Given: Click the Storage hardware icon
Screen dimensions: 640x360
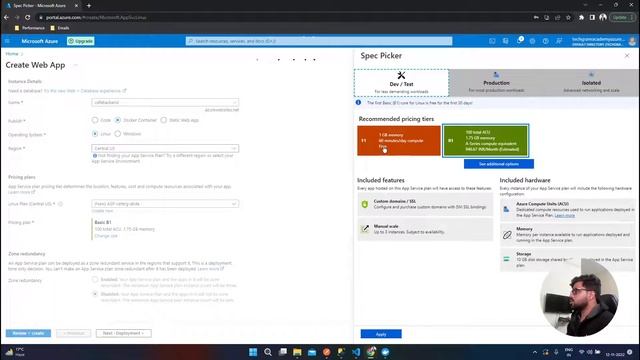Looking at the screenshot, I should click(506, 259).
